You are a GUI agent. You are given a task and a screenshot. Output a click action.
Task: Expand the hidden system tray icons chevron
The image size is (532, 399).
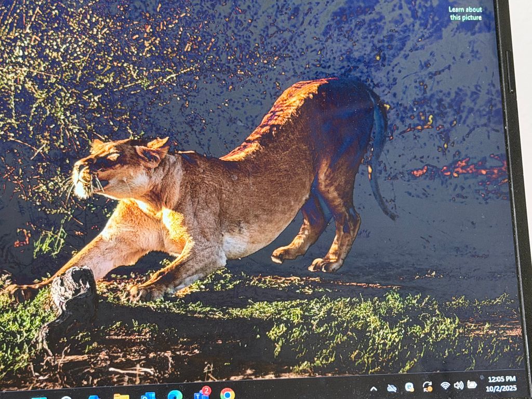coord(374,389)
